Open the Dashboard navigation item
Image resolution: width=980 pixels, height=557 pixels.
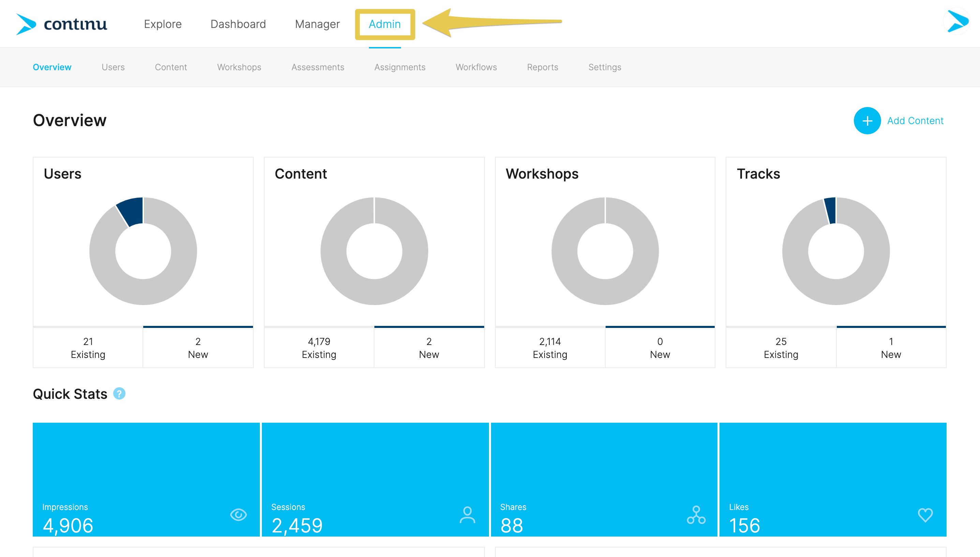pos(238,24)
